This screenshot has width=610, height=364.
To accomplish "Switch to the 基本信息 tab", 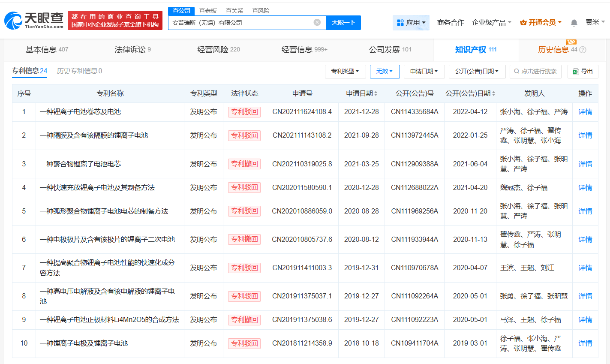I will tap(47, 50).
